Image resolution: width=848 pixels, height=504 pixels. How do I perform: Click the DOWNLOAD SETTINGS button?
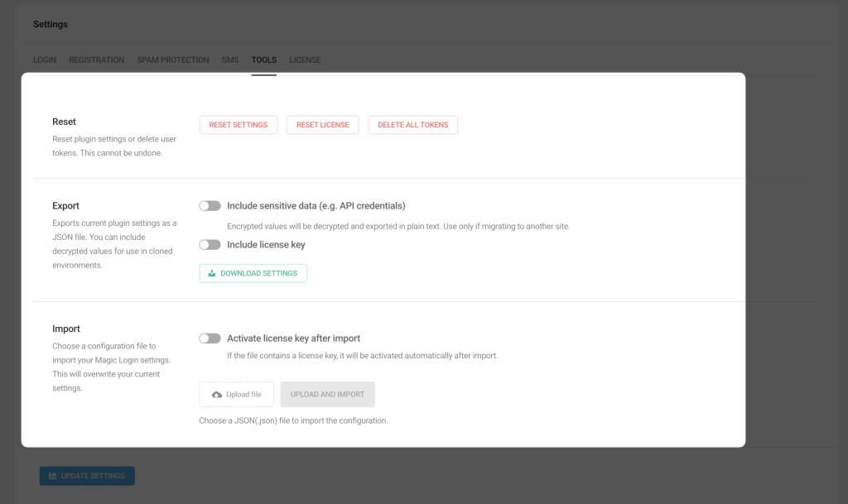click(253, 273)
